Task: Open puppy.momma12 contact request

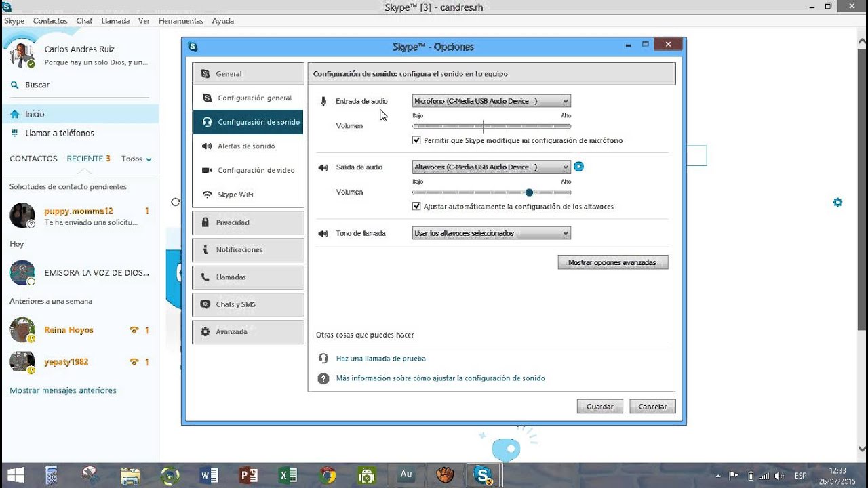Action: coord(79,216)
